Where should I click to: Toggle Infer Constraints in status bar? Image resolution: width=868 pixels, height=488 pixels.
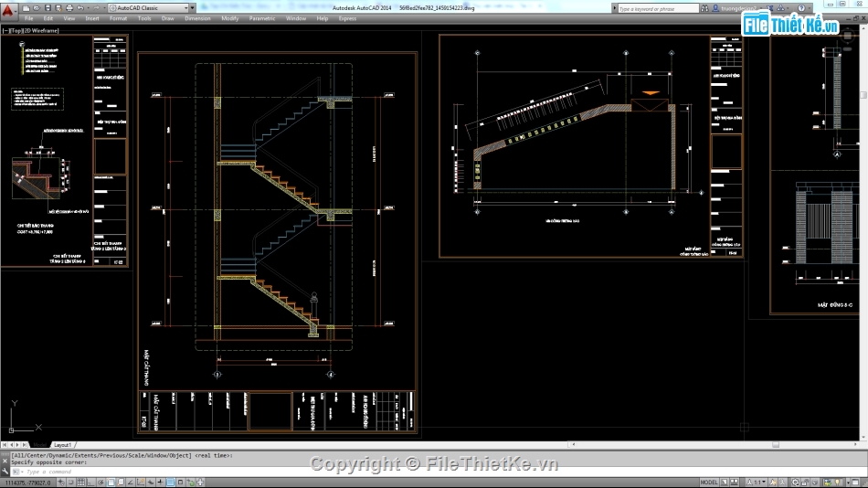(61, 483)
